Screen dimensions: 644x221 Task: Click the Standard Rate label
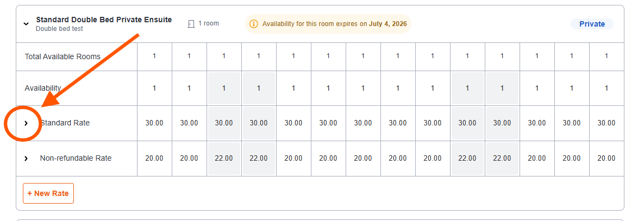(x=65, y=123)
